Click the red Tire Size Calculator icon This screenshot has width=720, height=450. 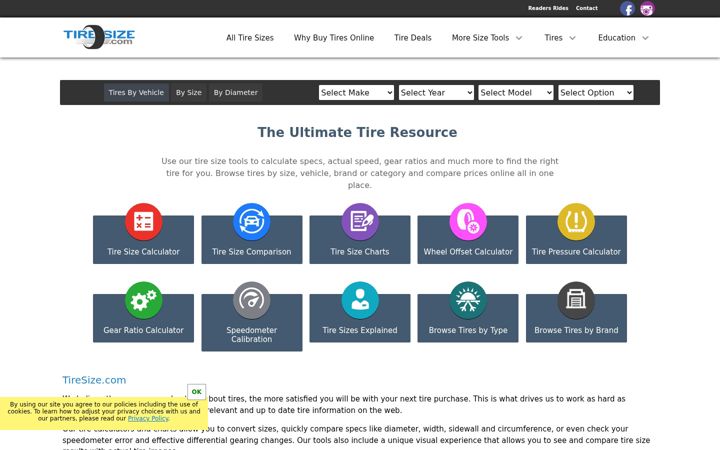pyautogui.click(x=143, y=222)
